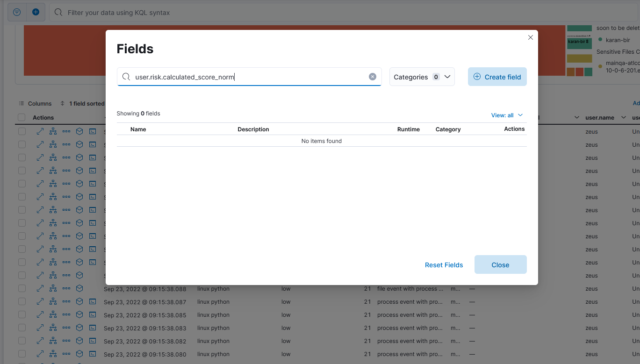This screenshot has width=640, height=364.
Task: Click the Columns list icon
Action: 22,103
